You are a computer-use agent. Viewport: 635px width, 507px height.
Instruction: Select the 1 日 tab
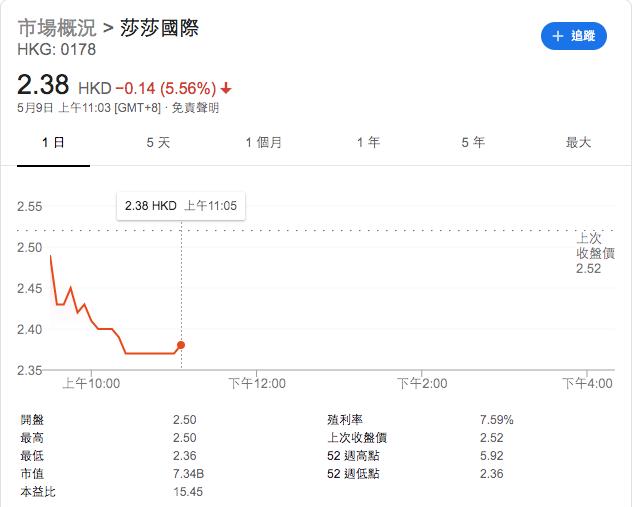[x=53, y=143]
